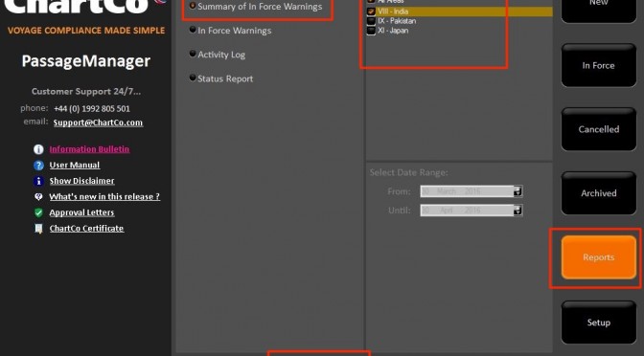Choose the Activity Log radio button
644x356 pixels.
tap(193, 54)
